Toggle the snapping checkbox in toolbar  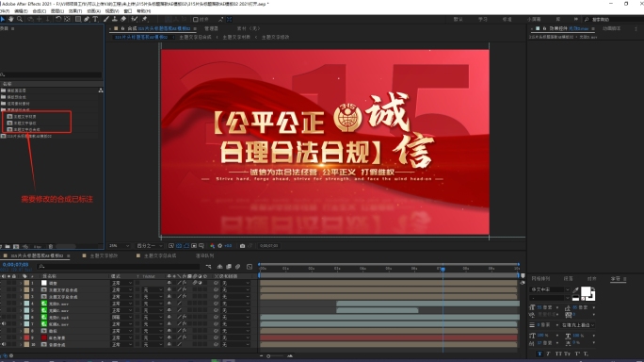[x=196, y=20]
